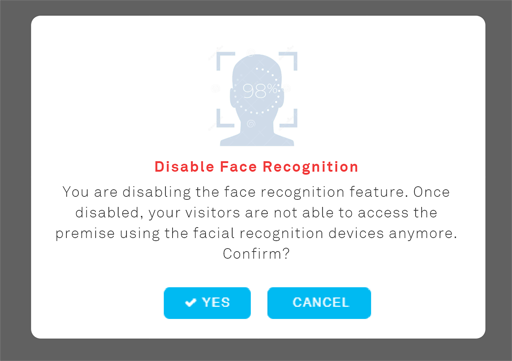Click the bottom-right scan frame corner bracket

coord(288,118)
